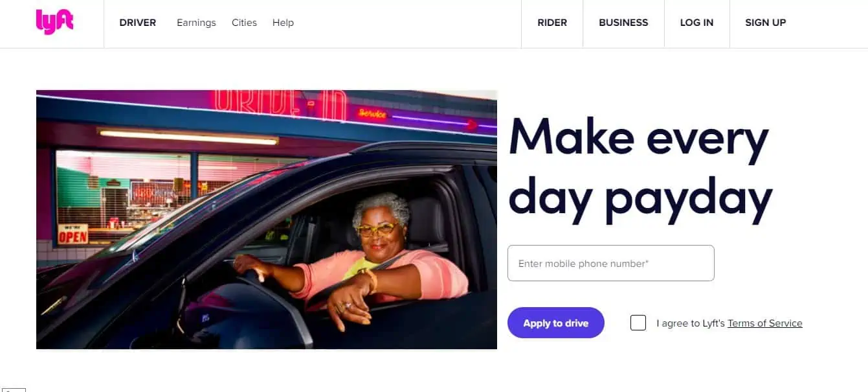Check the Terms of Service agreement checkbox
This screenshot has height=392, width=868.
point(638,323)
